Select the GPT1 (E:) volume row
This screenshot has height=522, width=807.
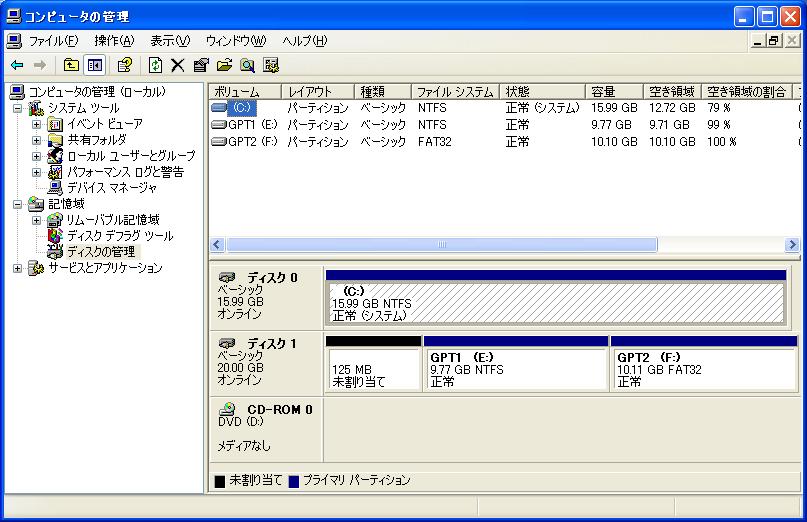(504, 125)
